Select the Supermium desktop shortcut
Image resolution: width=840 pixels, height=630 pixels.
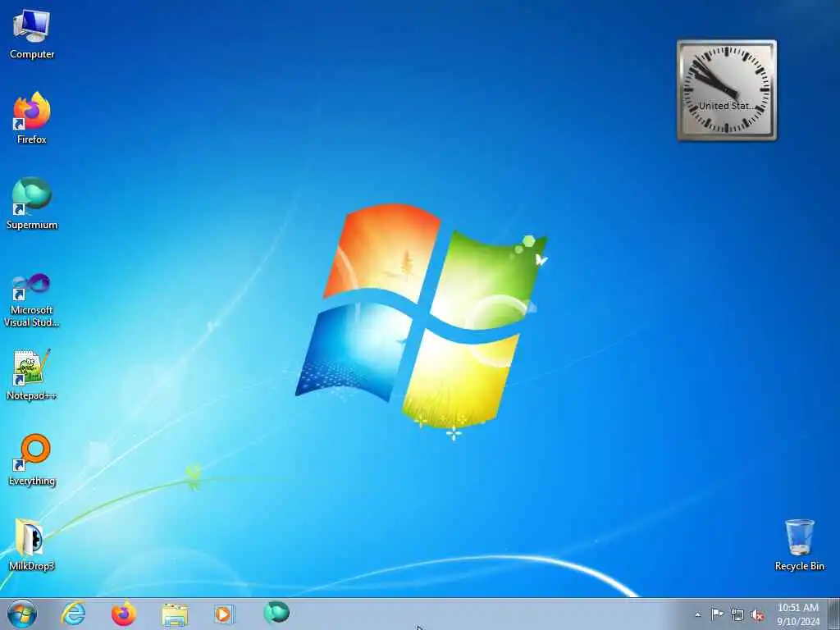coord(32,203)
